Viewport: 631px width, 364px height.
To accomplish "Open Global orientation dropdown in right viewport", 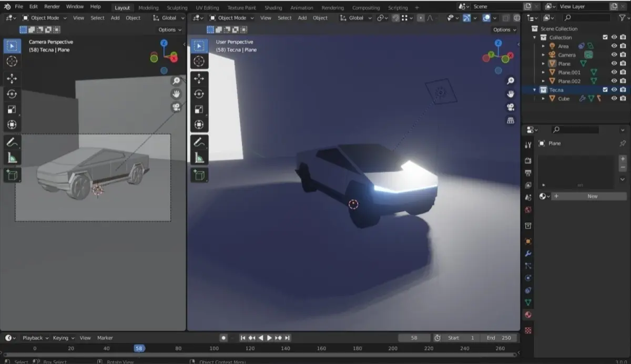I will (x=356, y=17).
